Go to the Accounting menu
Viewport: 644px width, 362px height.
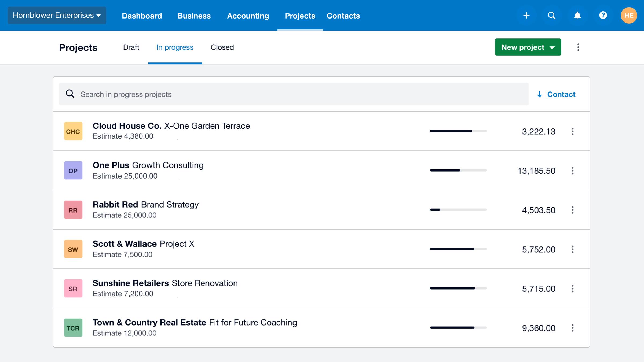click(248, 16)
